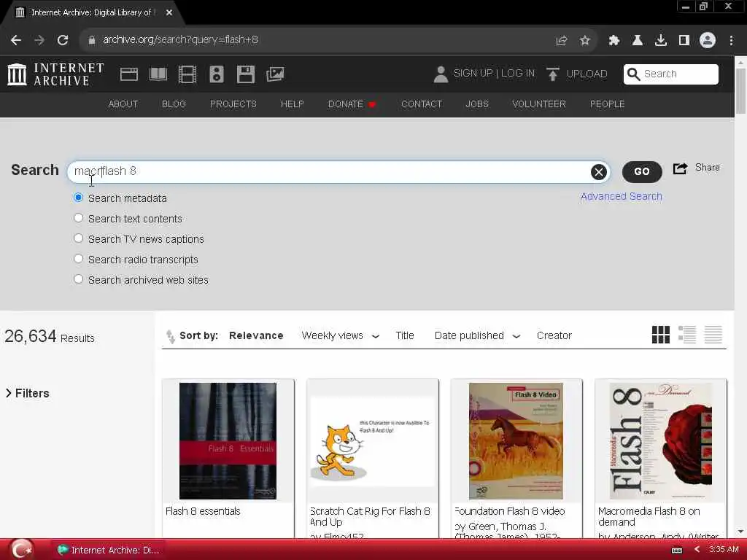
Task: Switch to list view with details
Action: pos(687,335)
